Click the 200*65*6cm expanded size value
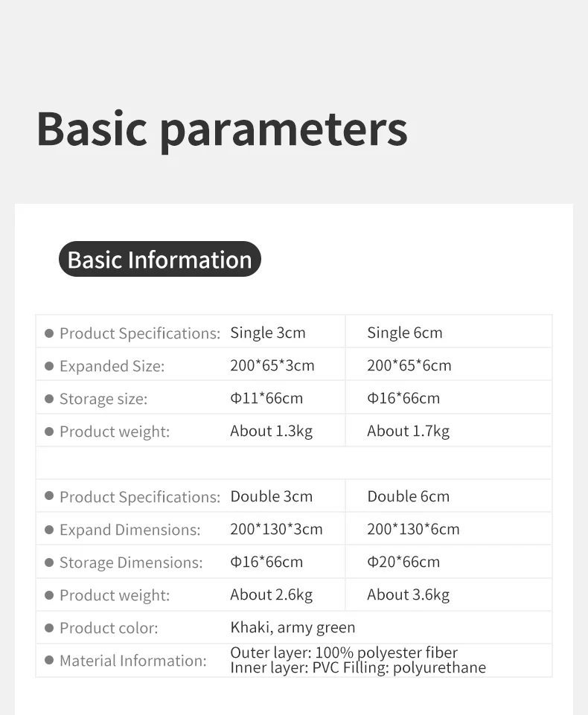 [x=409, y=365]
